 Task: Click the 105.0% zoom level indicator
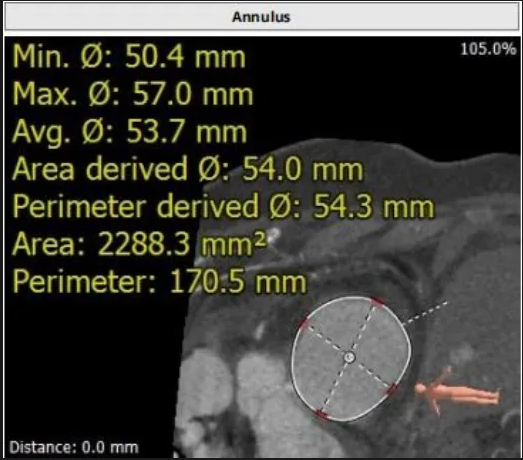488,49
